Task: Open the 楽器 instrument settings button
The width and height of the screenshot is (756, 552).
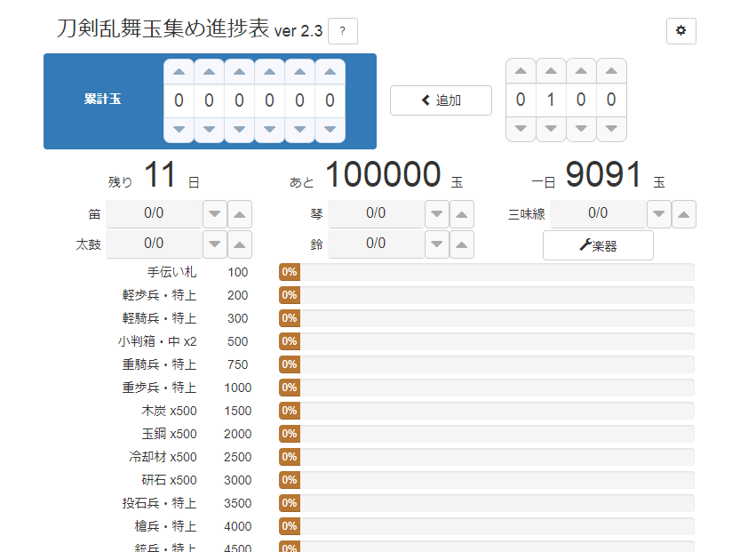Action: [x=598, y=245]
